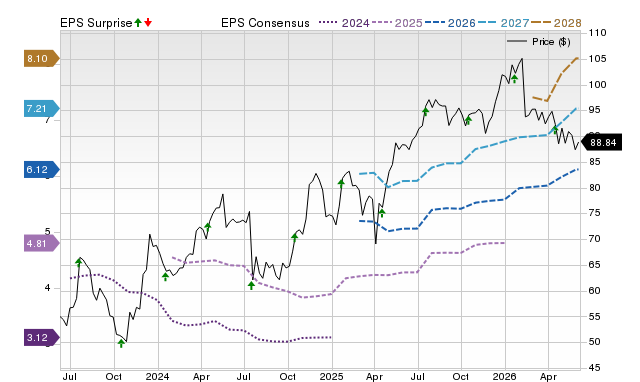Select the surprise arrow near October 2024 price climb
Viewport: 640px width, 382px height.
[x=295, y=237]
